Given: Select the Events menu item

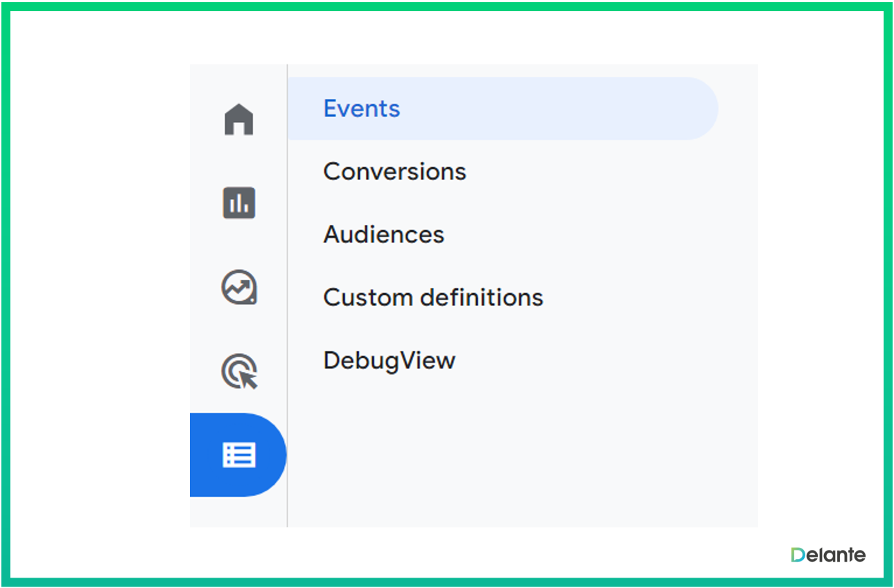Looking at the screenshot, I should [362, 109].
